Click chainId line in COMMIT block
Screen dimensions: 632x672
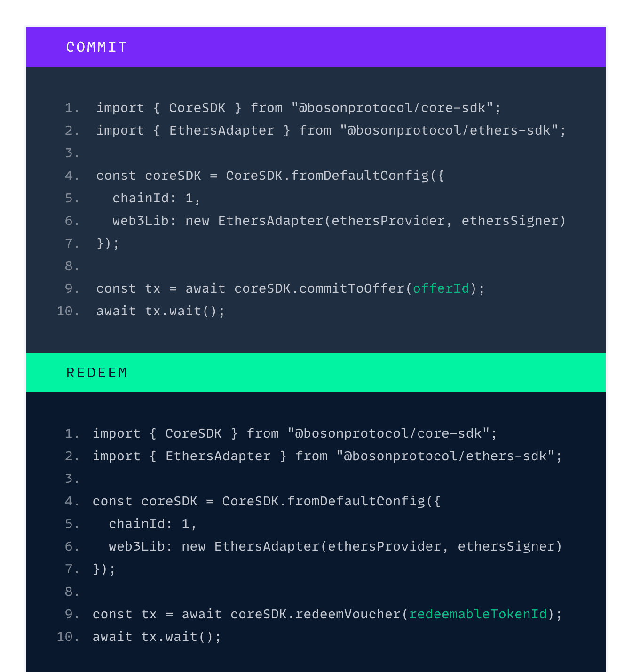(157, 199)
